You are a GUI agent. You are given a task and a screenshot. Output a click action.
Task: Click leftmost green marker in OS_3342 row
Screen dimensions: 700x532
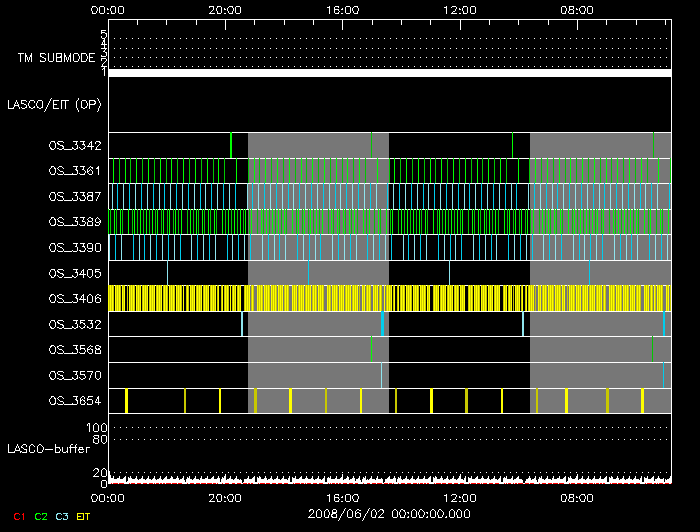coord(231,145)
